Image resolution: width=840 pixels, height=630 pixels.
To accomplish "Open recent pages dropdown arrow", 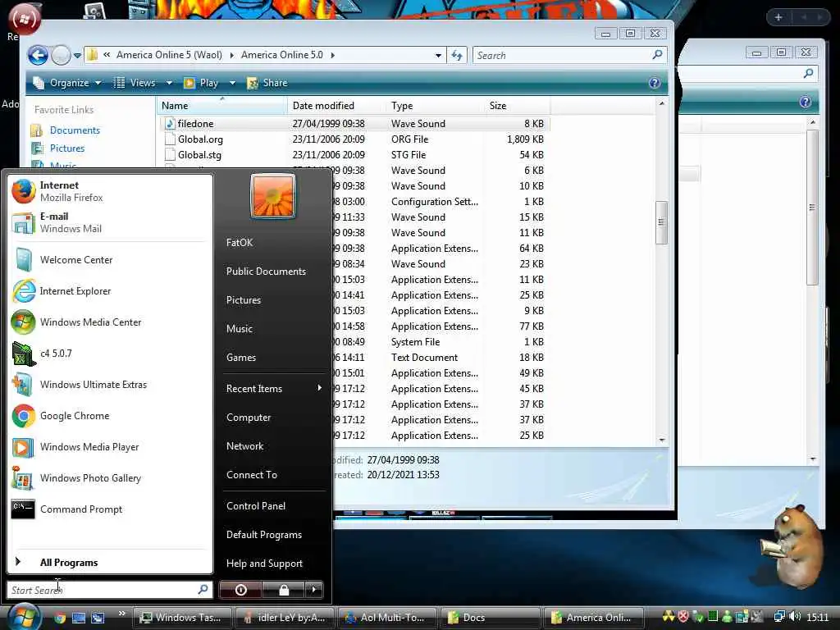I will 78,55.
